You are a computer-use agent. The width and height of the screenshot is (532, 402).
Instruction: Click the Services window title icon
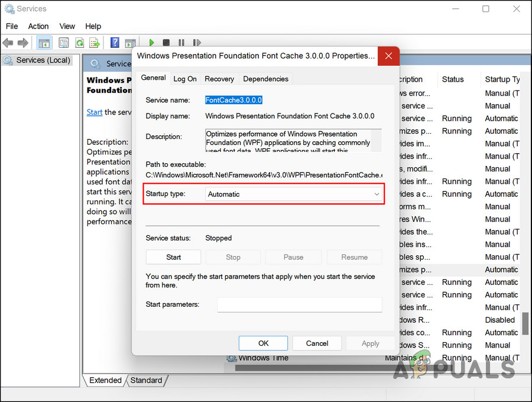pos(9,9)
